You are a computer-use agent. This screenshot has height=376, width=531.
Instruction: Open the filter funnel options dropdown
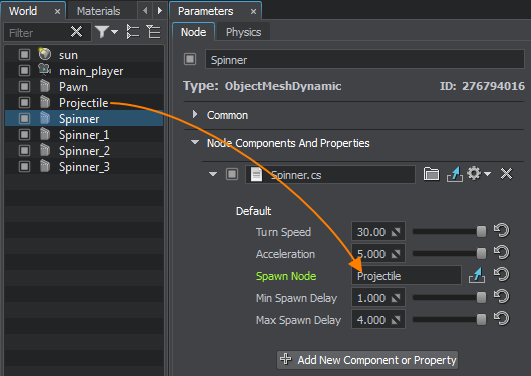pyautogui.click(x=106, y=32)
